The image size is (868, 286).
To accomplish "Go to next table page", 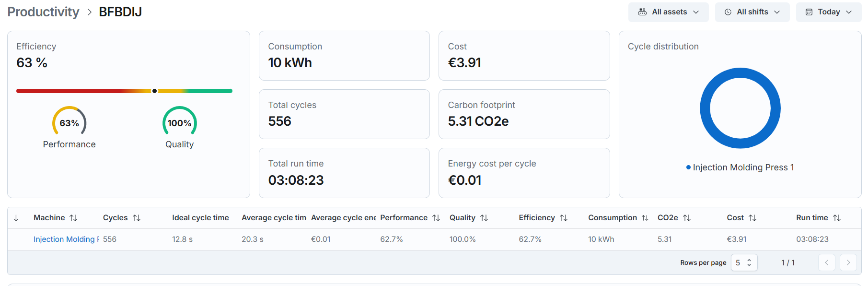I will (848, 262).
